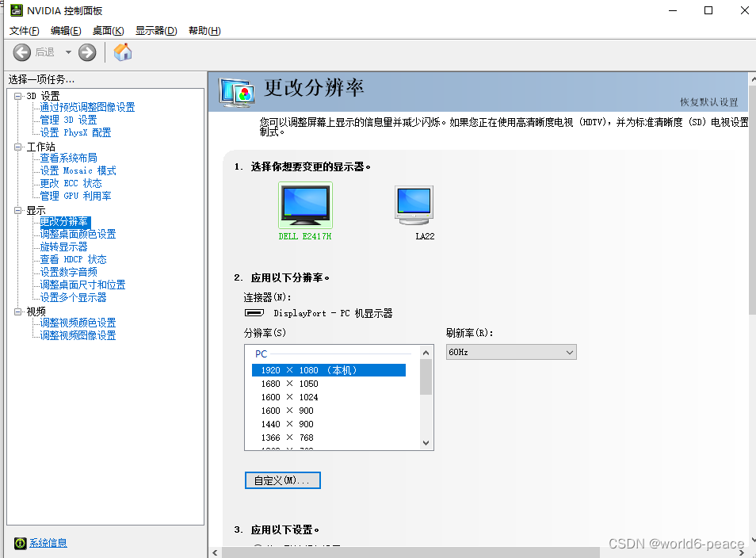Open 查看 HDCP 状态
756x558 pixels.
(73, 259)
